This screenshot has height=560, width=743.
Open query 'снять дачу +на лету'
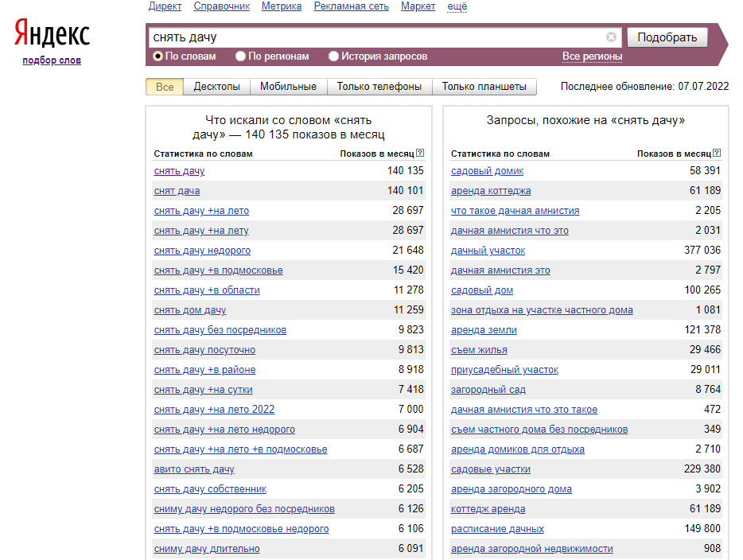pyautogui.click(x=201, y=231)
